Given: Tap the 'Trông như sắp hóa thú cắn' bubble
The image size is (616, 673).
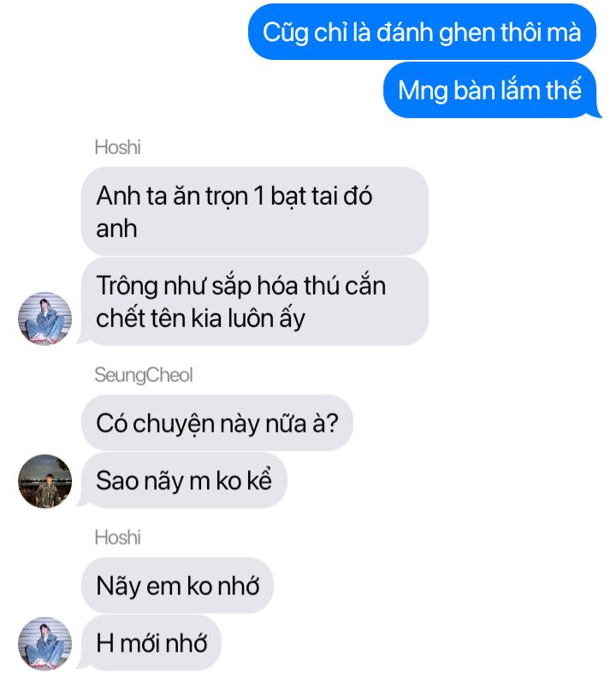Looking at the screenshot, I should [x=253, y=301].
